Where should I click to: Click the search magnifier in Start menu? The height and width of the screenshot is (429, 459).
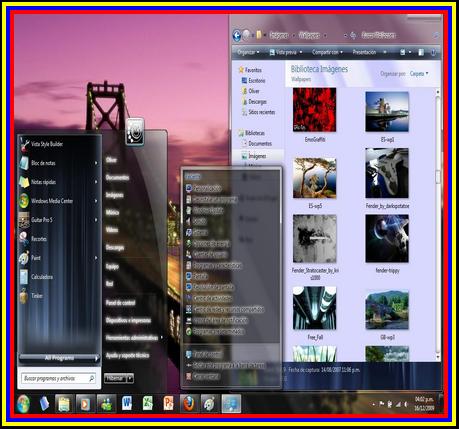click(91, 378)
